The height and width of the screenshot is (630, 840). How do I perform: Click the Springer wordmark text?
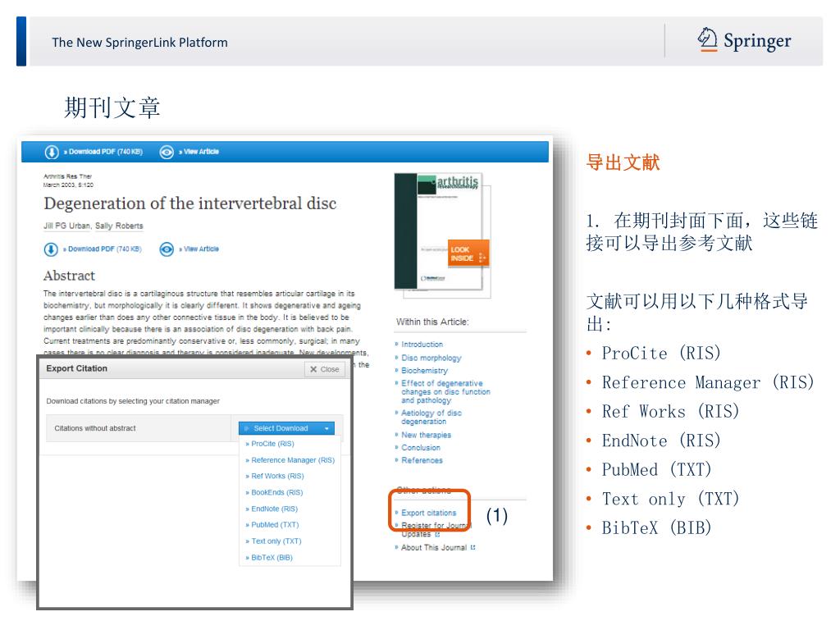(757, 41)
